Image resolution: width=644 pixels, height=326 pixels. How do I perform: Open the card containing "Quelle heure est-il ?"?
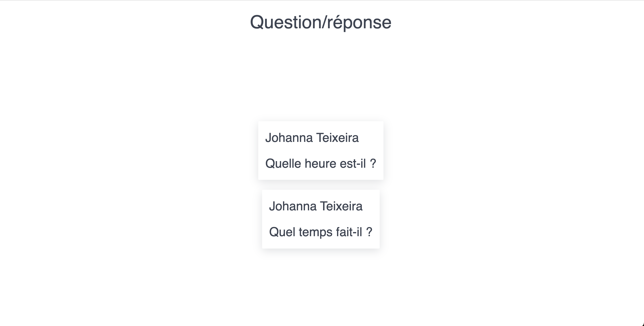click(321, 151)
